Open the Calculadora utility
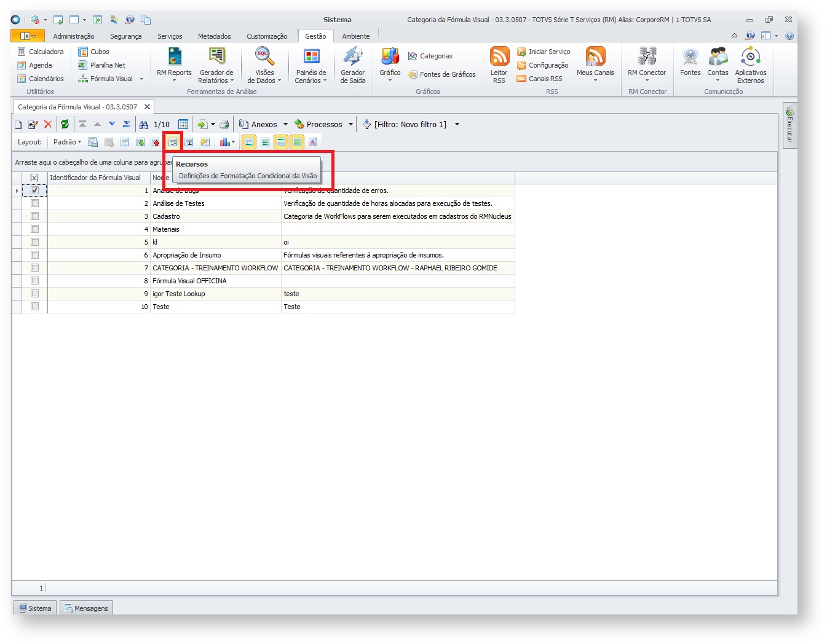 tap(41, 52)
